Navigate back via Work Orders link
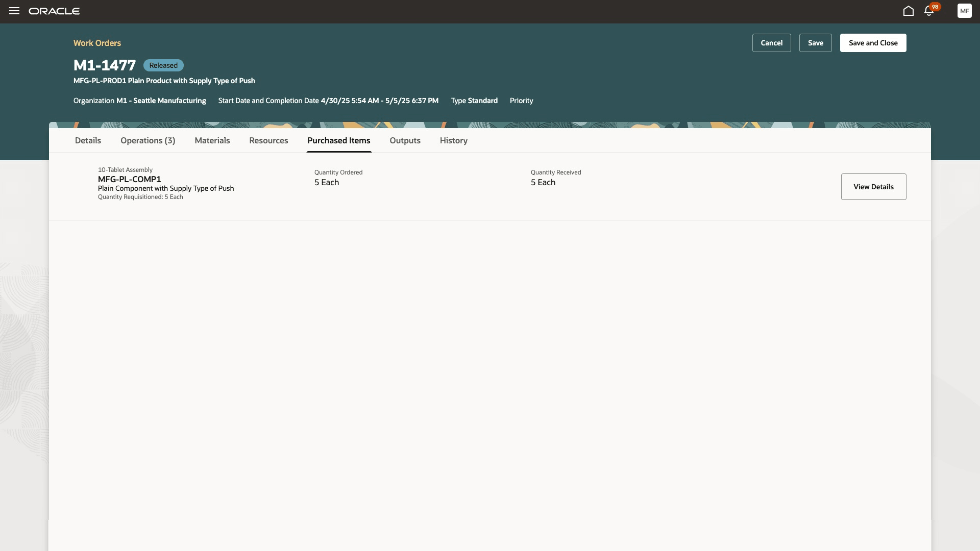The width and height of the screenshot is (980, 551). 97,43
